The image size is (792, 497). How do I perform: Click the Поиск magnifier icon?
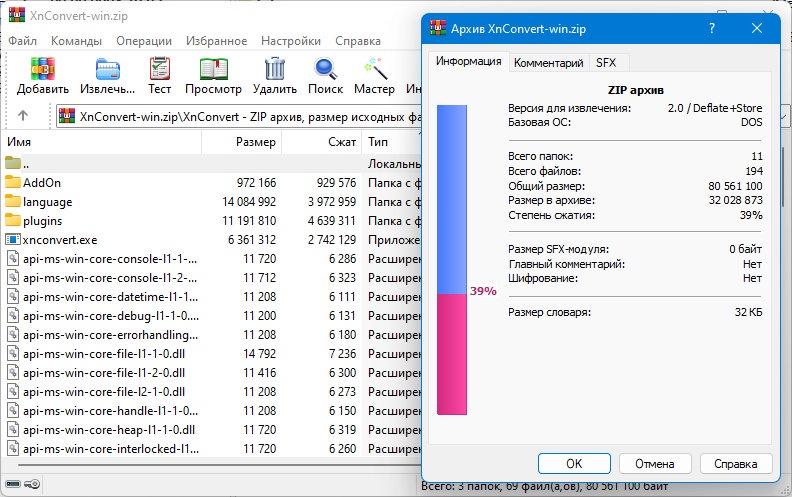click(x=325, y=69)
